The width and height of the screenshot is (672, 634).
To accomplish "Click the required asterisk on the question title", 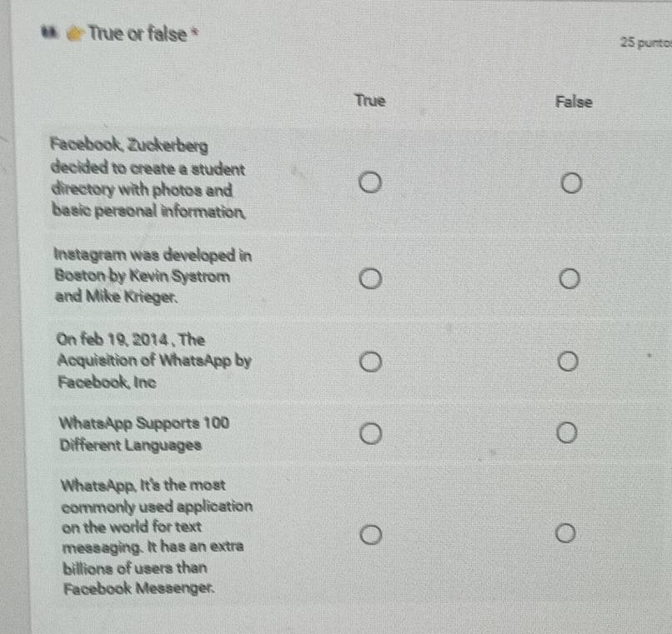I will [193, 30].
